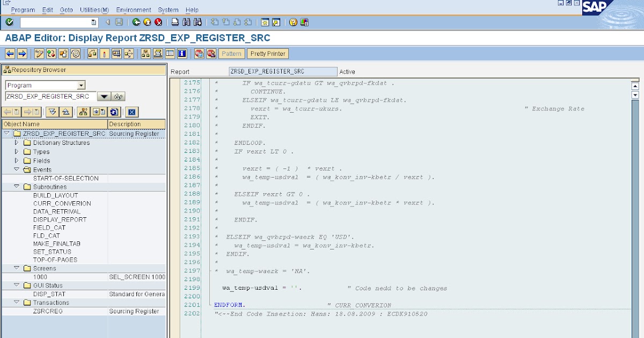
Task: Click the Other Object icon
Action: pyautogui.click(x=64, y=54)
